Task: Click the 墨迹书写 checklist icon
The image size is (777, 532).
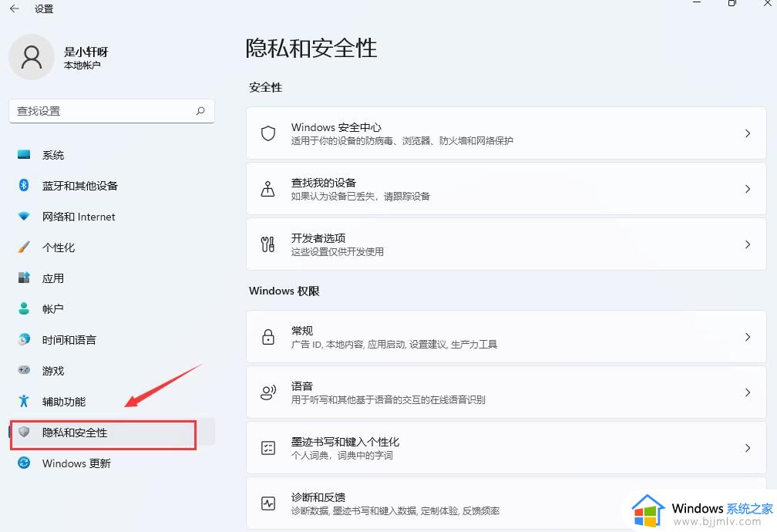Action: (268, 448)
